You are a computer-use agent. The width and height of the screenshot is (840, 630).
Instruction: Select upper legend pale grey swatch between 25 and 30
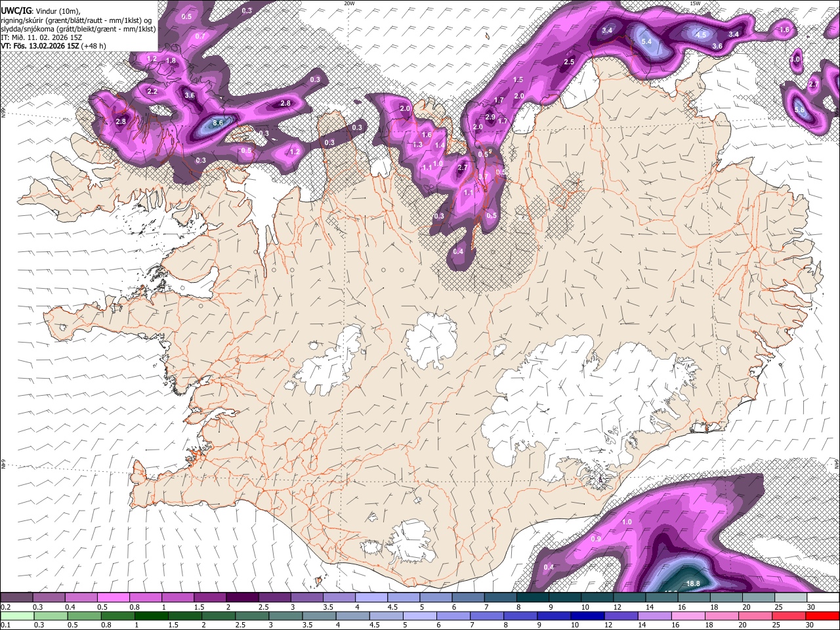(x=790, y=598)
